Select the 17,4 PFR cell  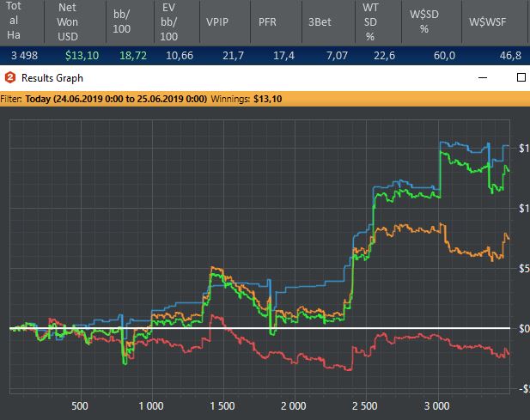click(283, 56)
